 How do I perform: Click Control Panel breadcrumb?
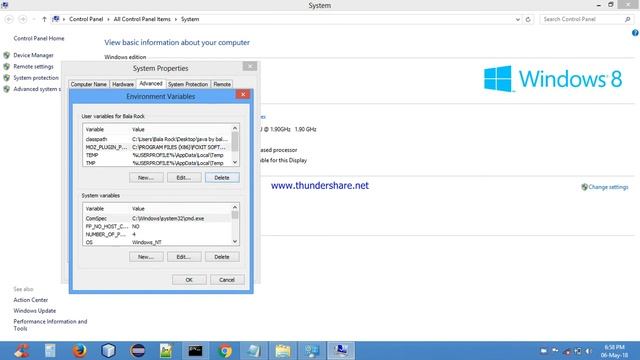86,19
